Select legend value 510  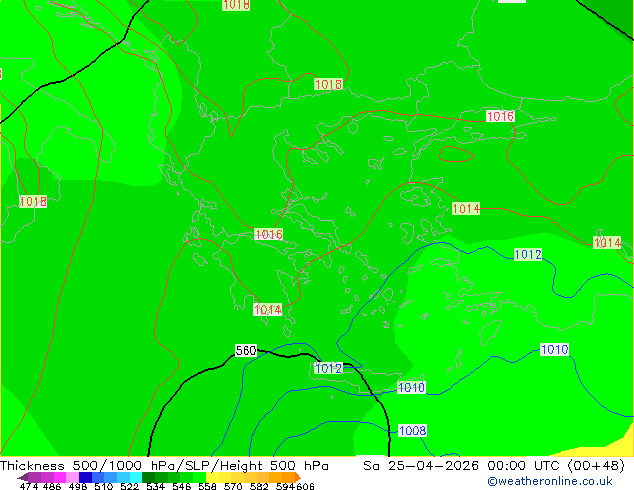(x=104, y=486)
